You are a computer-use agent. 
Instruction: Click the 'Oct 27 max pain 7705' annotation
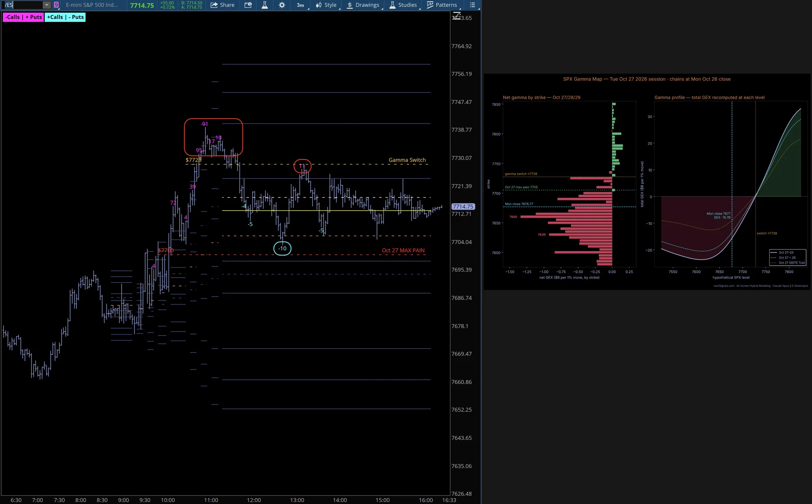pos(521,187)
